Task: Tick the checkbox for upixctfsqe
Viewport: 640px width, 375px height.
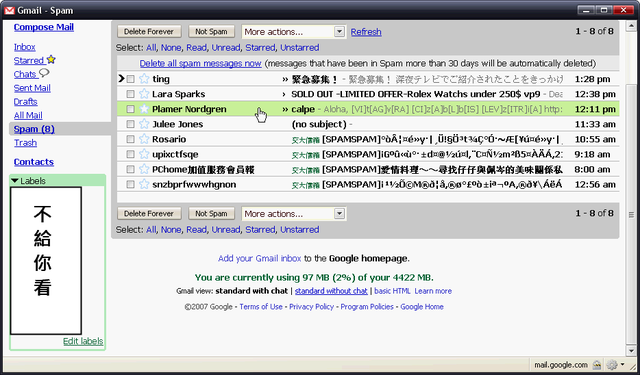Action: pyautogui.click(x=130, y=154)
